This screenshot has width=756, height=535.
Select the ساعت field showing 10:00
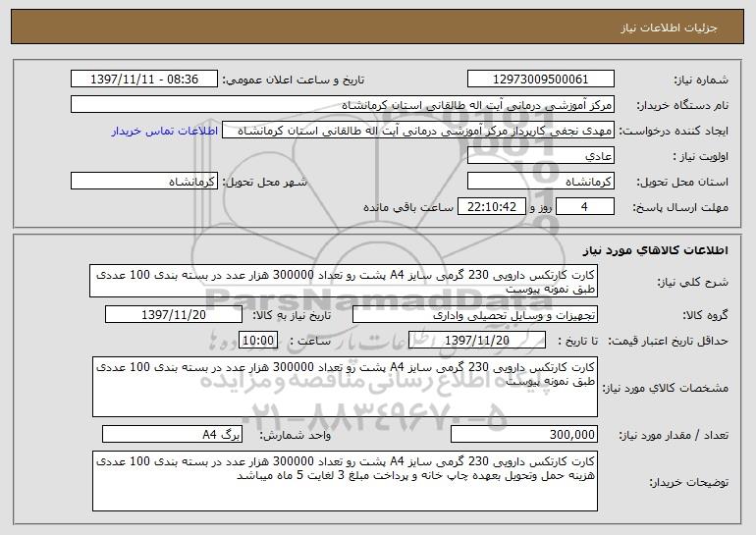258,341
